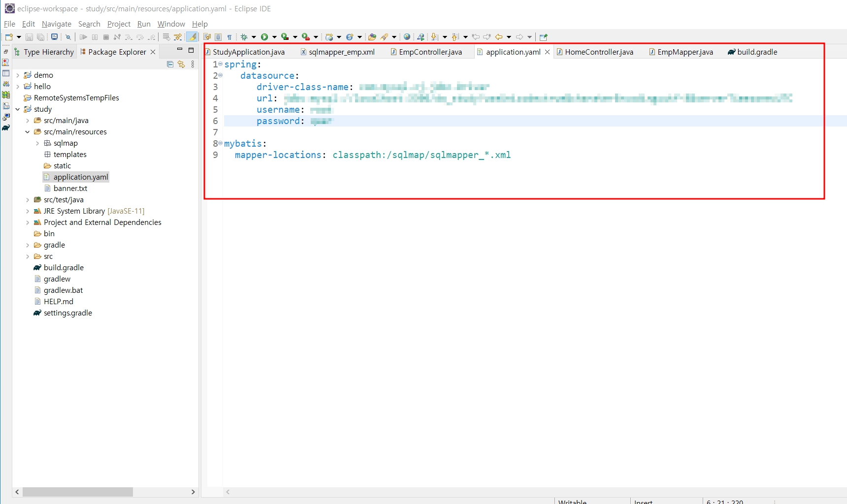Switch to the EmpMapper.java editor tab
847x504 pixels.
[681, 52]
